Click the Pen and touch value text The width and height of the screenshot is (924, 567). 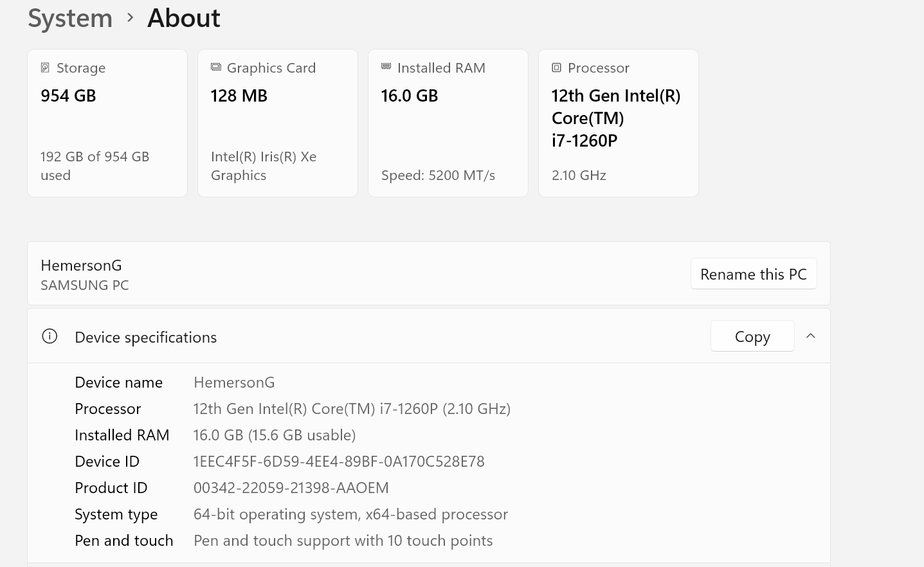(343, 541)
